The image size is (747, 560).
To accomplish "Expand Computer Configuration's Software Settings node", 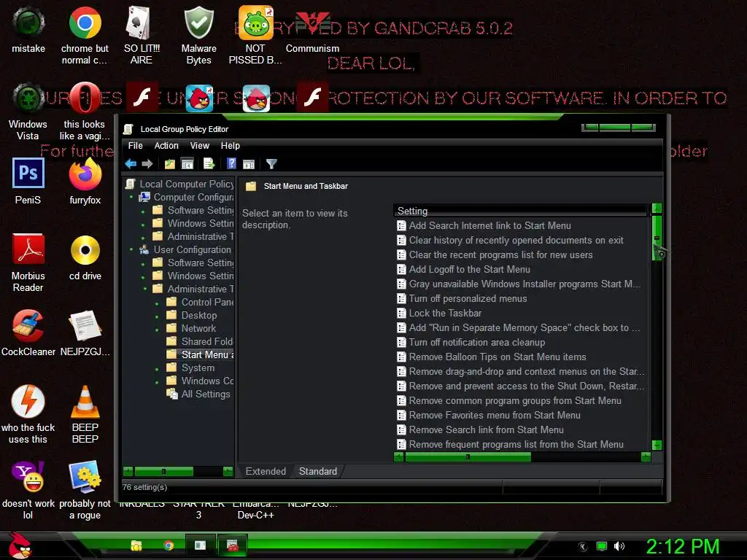I will 143,211.
